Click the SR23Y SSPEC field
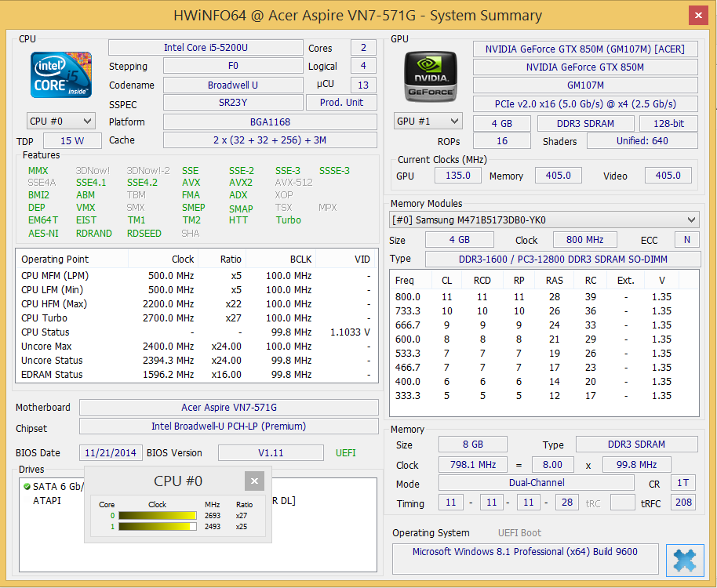 pos(233,103)
